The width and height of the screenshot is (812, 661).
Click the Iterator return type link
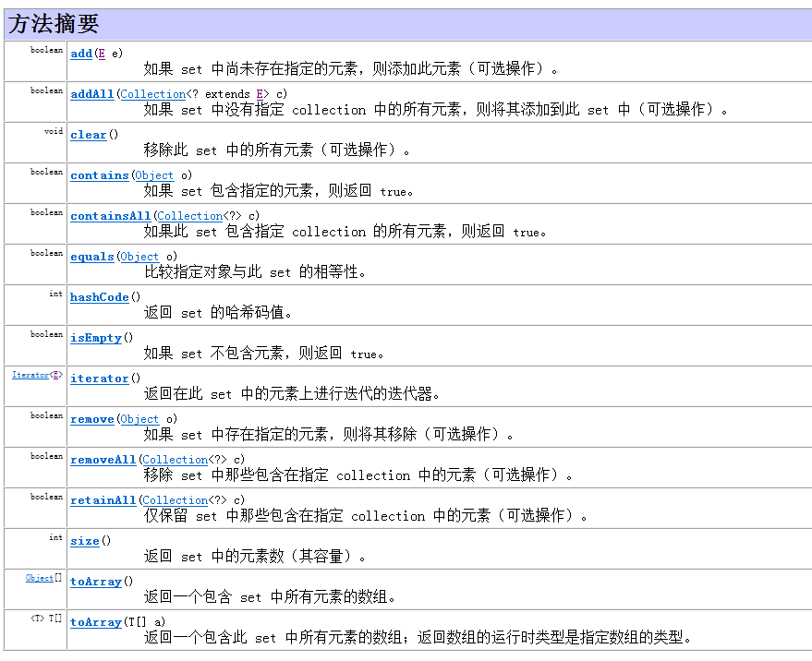coord(30,375)
